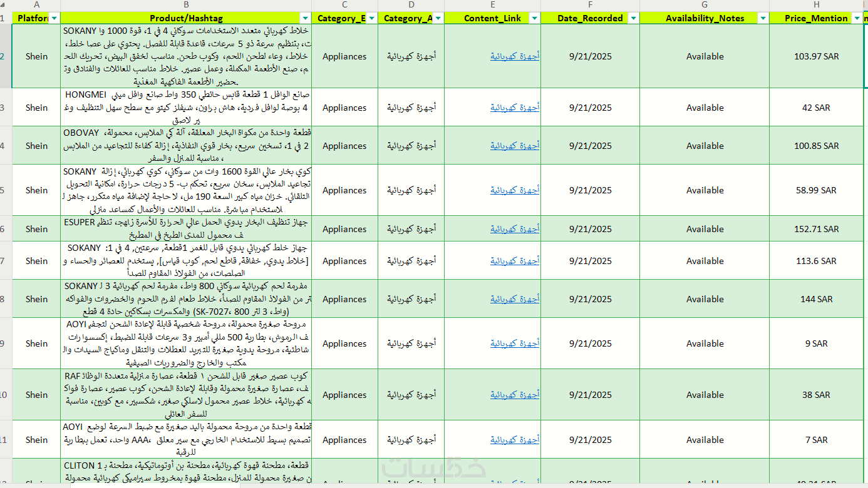Select column H by its letter header

tap(816, 5)
